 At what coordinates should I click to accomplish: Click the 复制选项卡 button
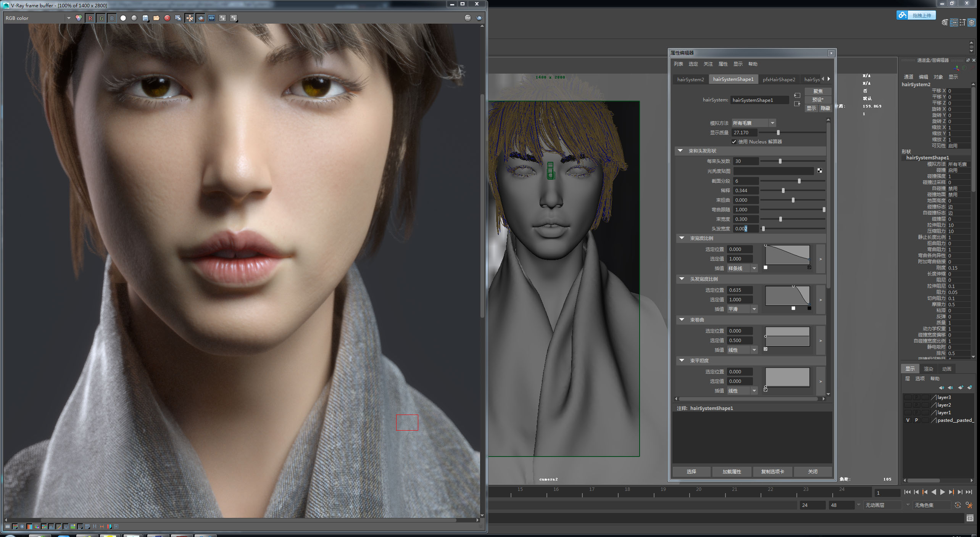pos(772,471)
